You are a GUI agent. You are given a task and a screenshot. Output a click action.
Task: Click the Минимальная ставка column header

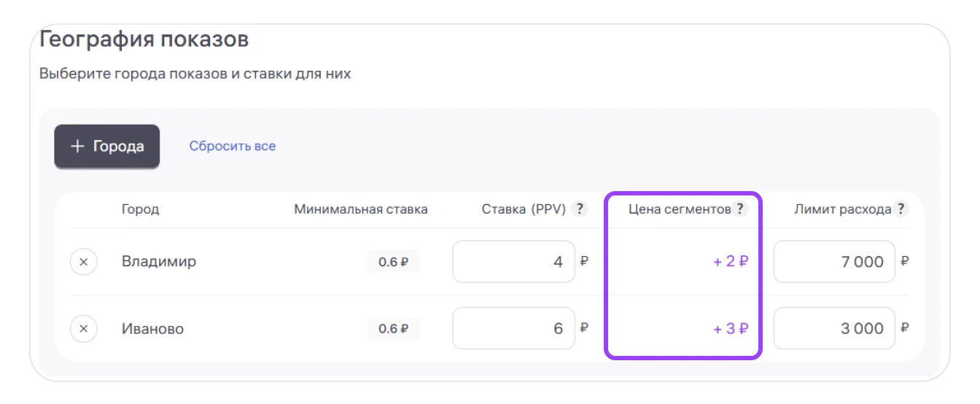[x=361, y=209]
